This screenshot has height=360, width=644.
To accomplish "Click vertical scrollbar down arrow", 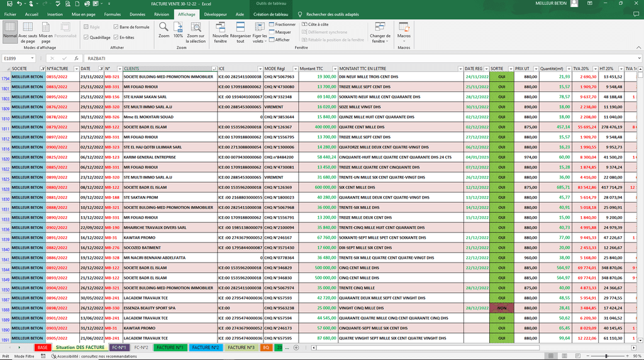I will point(640,341).
